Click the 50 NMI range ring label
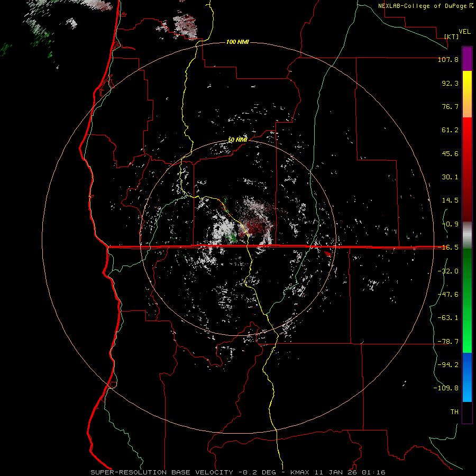476x476 pixels. coord(237,140)
